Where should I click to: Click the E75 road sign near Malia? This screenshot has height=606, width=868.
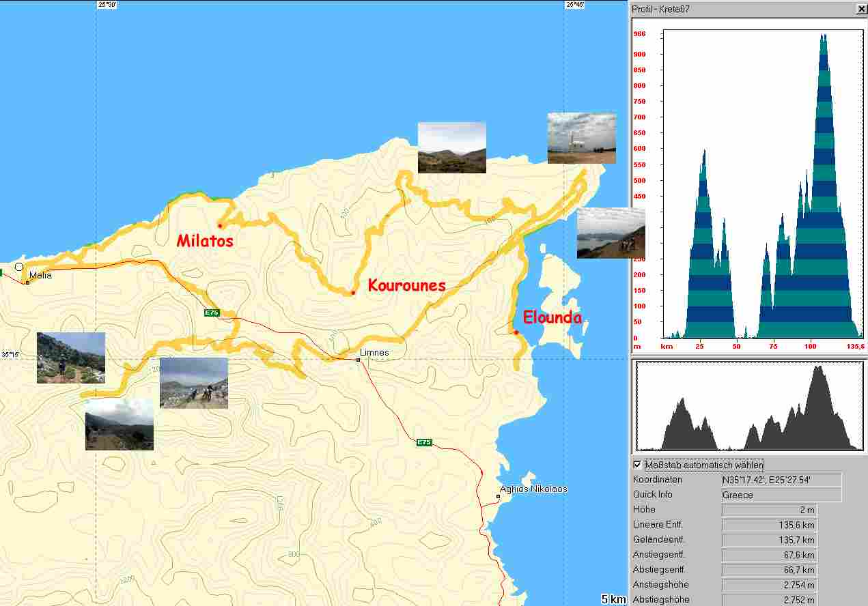click(212, 313)
